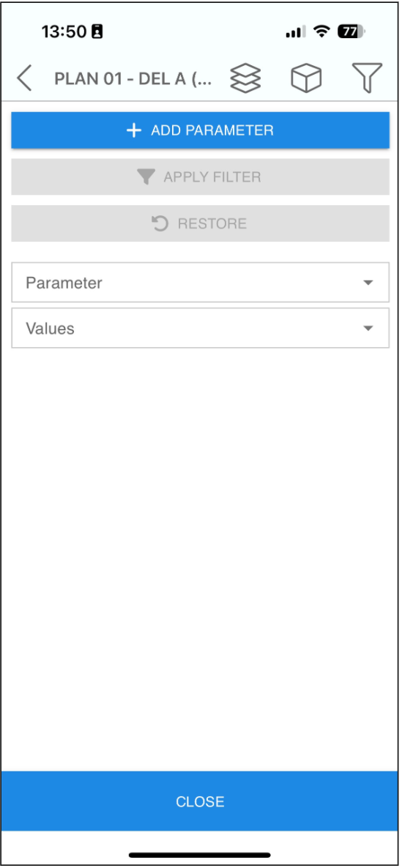
Task: Open the 3D cube view icon
Action: click(x=306, y=78)
